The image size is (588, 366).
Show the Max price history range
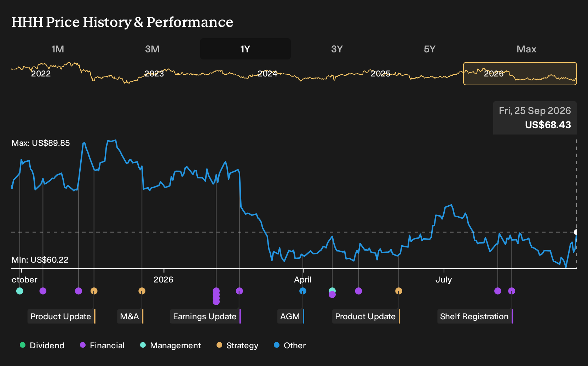pyautogui.click(x=526, y=49)
